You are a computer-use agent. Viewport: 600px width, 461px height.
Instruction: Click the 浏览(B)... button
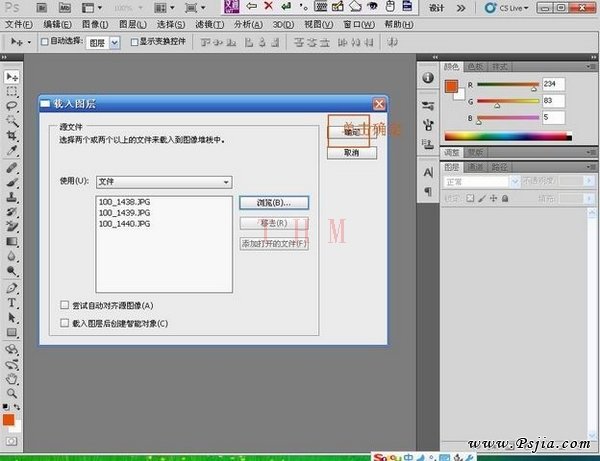pyautogui.click(x=273, y=203)
